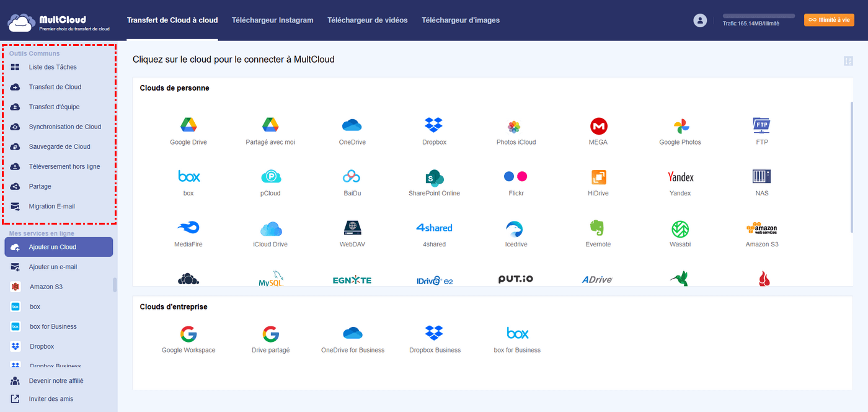Image resolution: width=868 pixels, height=412 pixels.
Task: Click the Dropbox personal cloud icon
Action: pos(434,125)
